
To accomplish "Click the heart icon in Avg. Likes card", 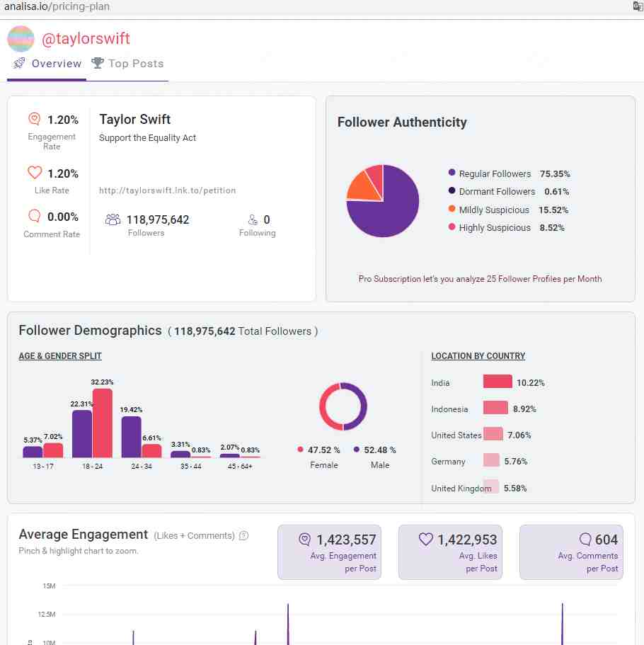I will 426,539.
